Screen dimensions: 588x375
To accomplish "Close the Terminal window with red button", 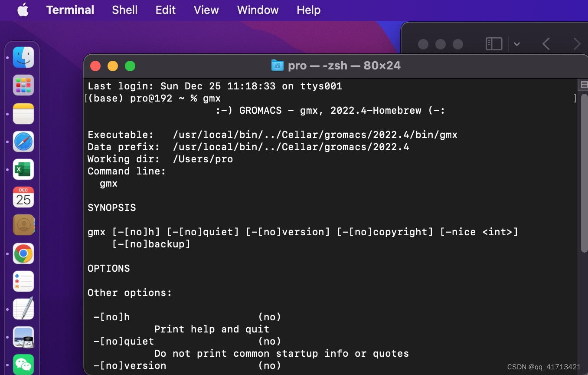I will 95,66.
